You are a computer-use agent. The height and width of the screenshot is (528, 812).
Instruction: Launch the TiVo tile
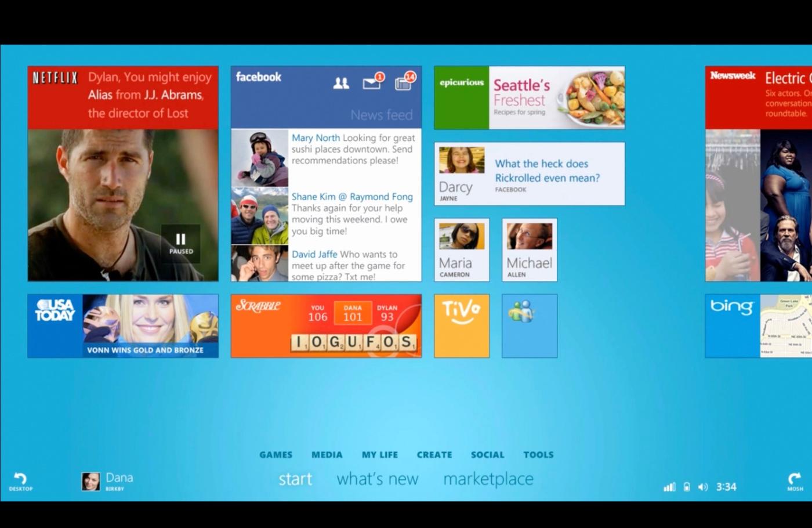point(462,326)
